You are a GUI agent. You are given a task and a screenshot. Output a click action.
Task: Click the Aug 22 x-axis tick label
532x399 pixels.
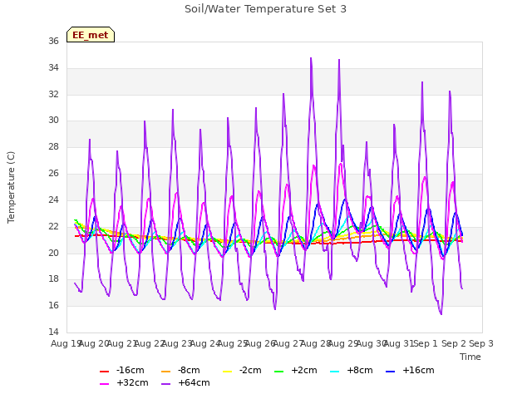point(150,343)
